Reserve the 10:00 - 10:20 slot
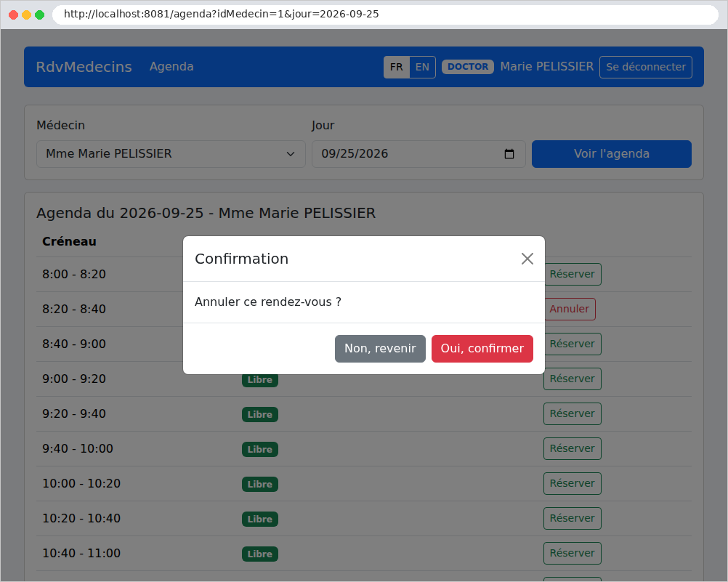Screen dimensions: 728x582 click(x=572, y=483)
